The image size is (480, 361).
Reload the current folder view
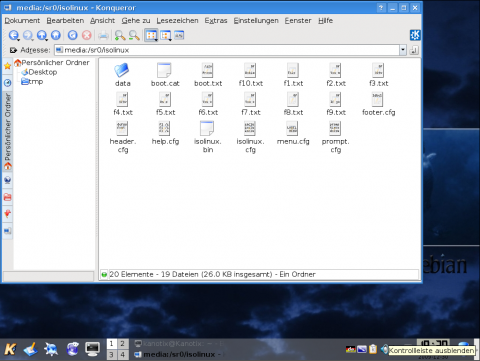point(72,35)
